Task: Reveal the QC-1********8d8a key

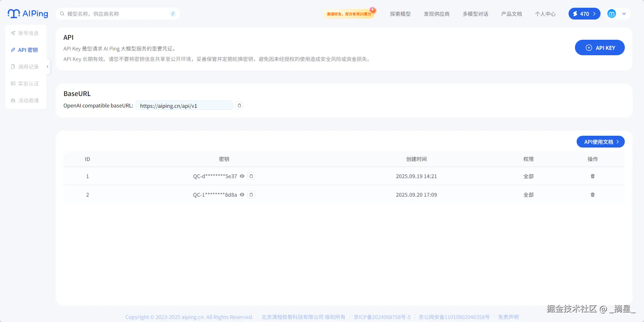Action: coord(242,195)
